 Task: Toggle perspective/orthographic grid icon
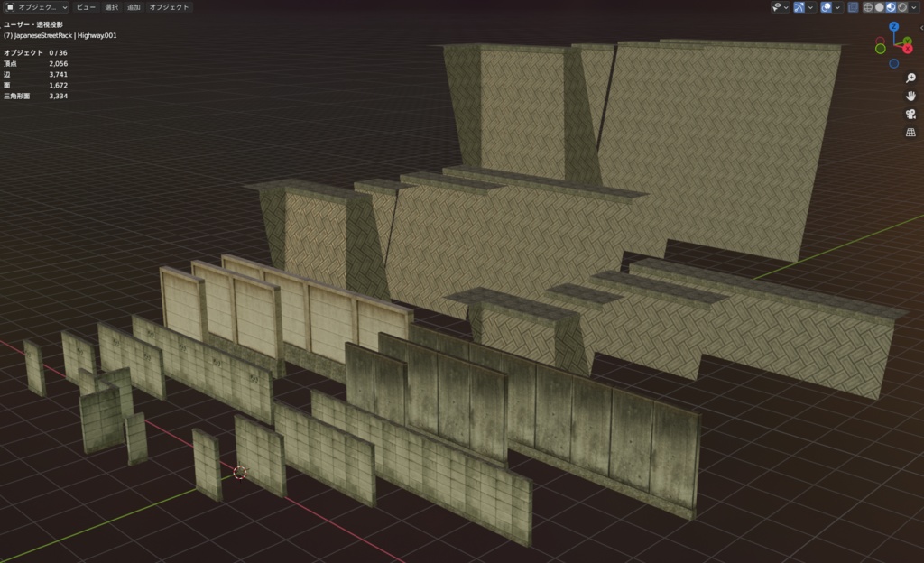910,133
